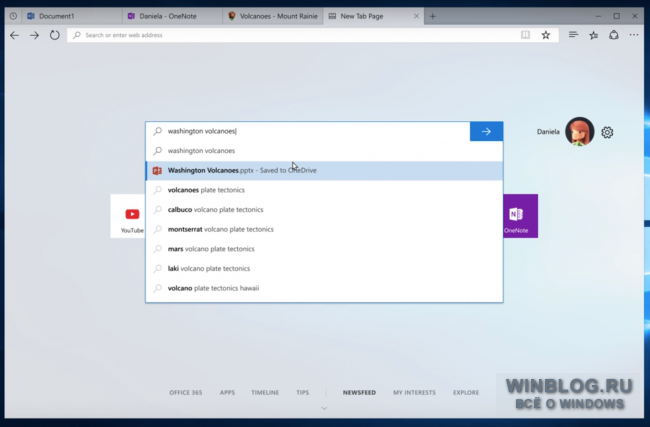
Task: Open a new tab with plus button
Action: [433, 16]
